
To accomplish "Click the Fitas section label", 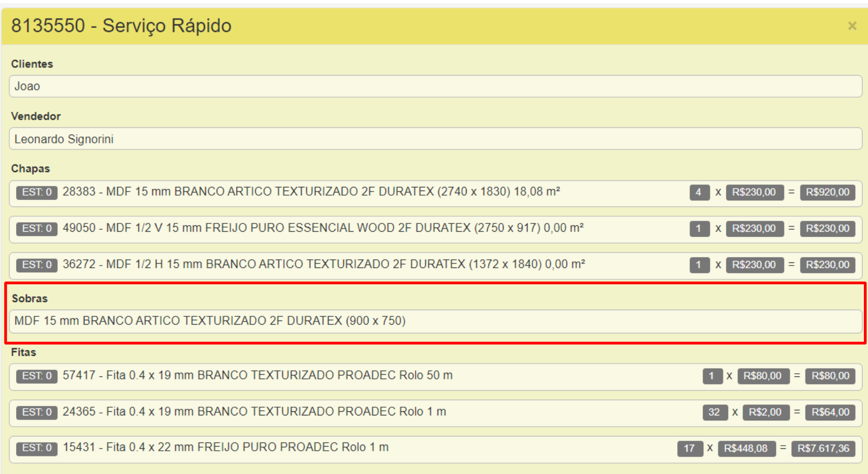I will click(x=23, y=352).
